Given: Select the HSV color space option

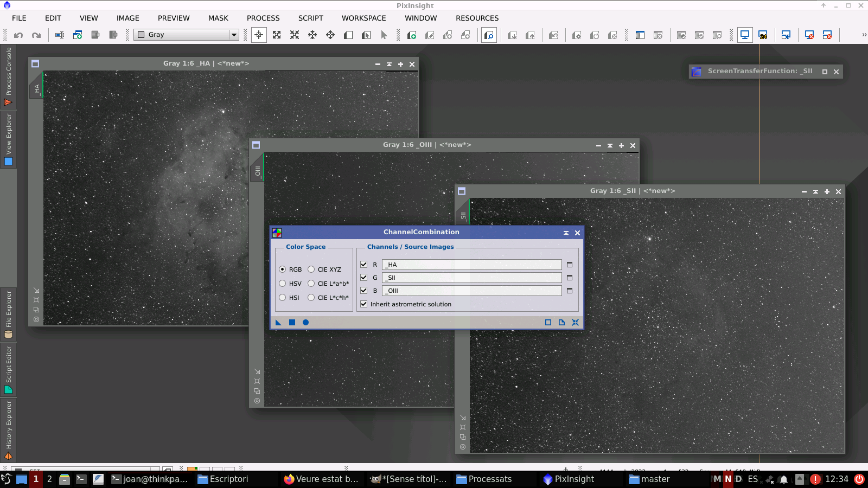Looking at the screenshot, I should click(x=283, y=284).
